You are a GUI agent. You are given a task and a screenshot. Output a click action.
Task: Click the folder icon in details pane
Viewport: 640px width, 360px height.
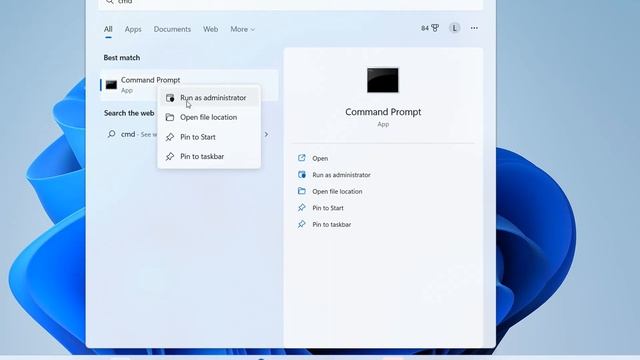tap(302, 191)
